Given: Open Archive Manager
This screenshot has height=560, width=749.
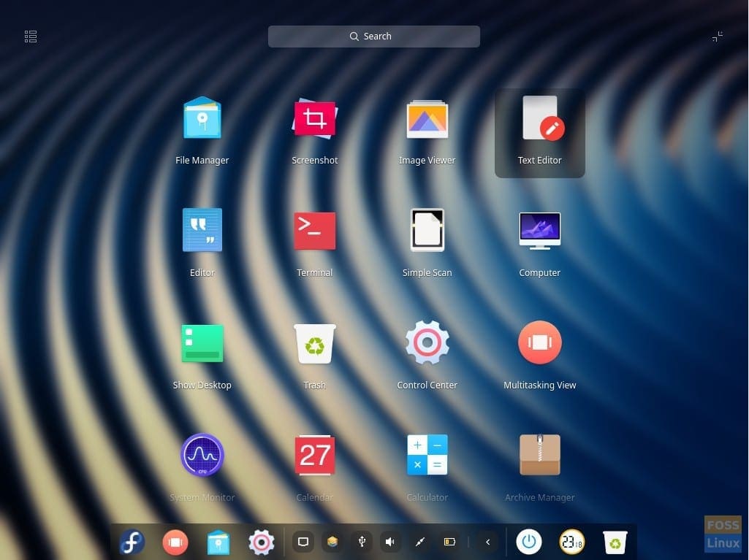Looking at the screenshot, I should point(539,456).
